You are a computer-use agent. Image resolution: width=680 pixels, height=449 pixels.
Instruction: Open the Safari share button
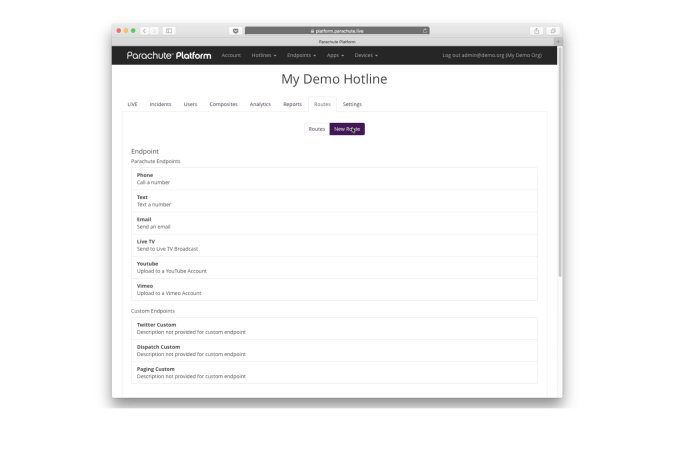coord(536,31)
